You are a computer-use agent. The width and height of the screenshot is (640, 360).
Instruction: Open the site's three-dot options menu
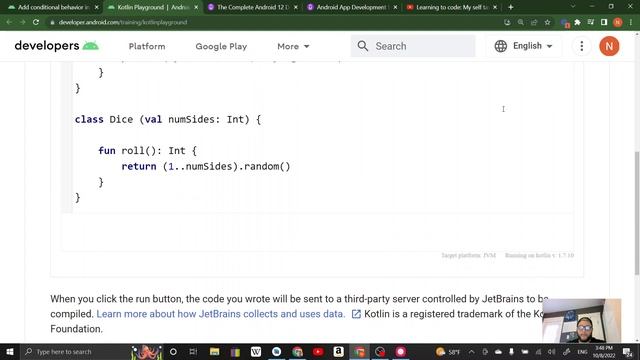pos(582,46)
